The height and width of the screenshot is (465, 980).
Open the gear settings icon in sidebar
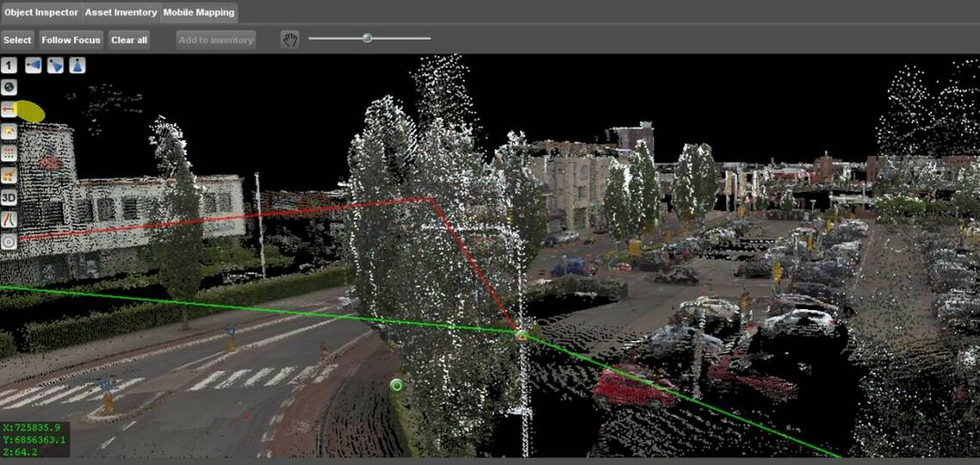(x=9, y=242)
